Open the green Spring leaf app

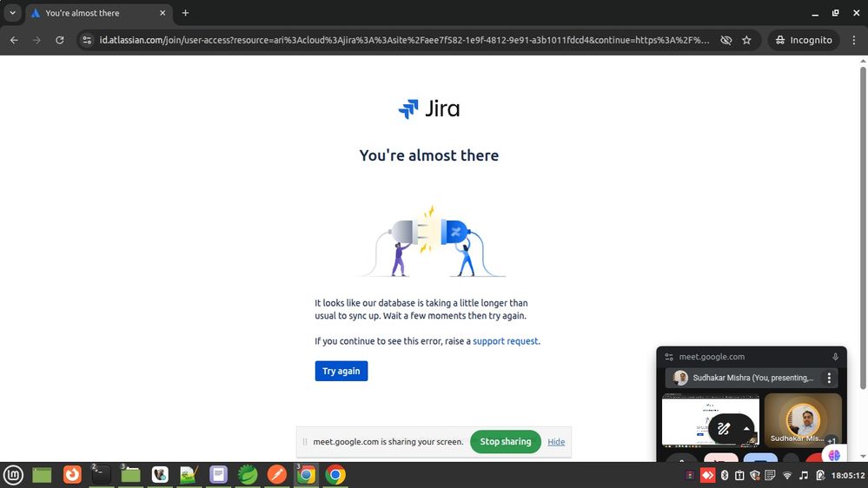point(248,475)
